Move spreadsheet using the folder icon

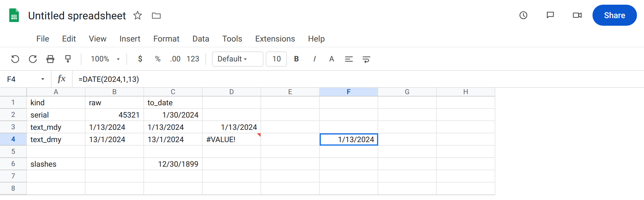pyautogui.click(x=156, y=15)
